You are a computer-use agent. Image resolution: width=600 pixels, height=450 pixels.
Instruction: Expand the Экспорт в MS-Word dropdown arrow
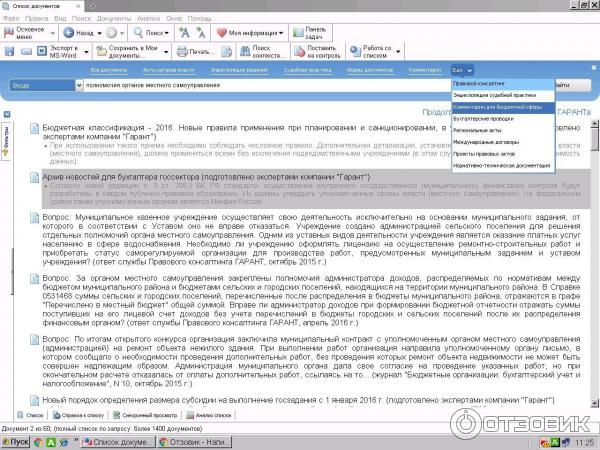point(86,52)
